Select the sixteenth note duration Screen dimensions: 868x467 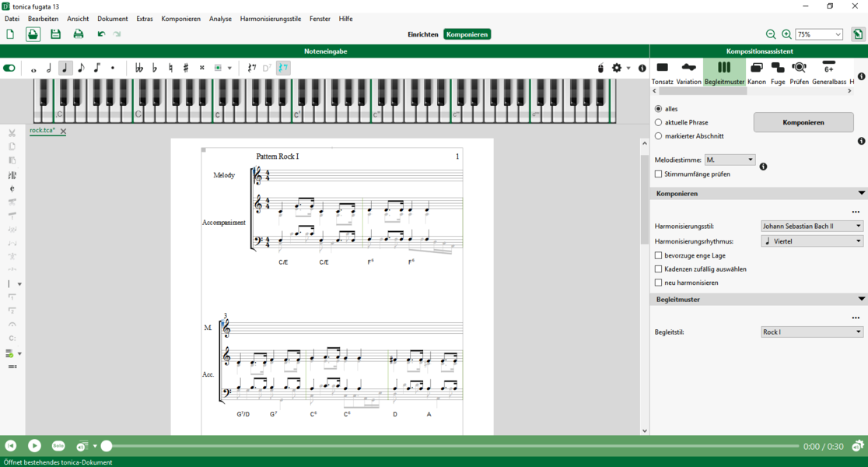pyautogui.click(x=97, y=68)
